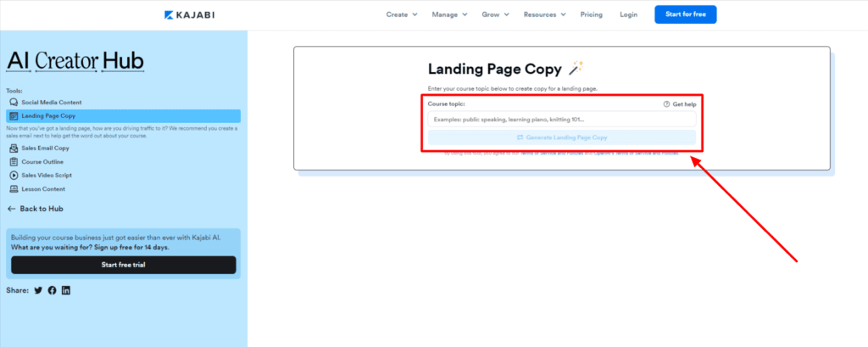Share on LinkedIn
Viewport: 868px width, 347px height.
pos(66,290)
